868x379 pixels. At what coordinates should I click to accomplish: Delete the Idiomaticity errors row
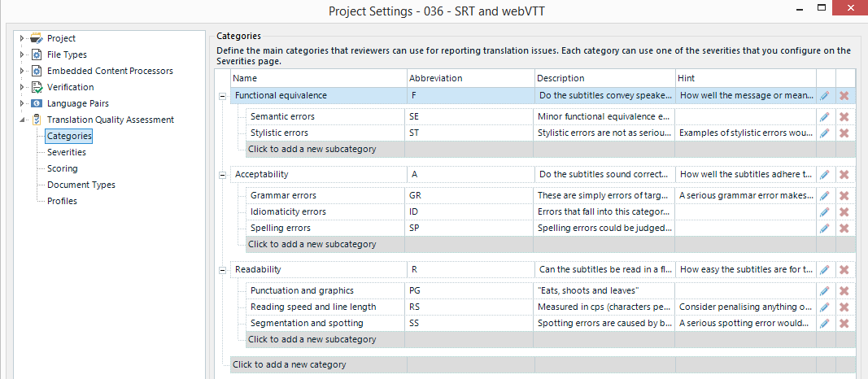[844, 212]
